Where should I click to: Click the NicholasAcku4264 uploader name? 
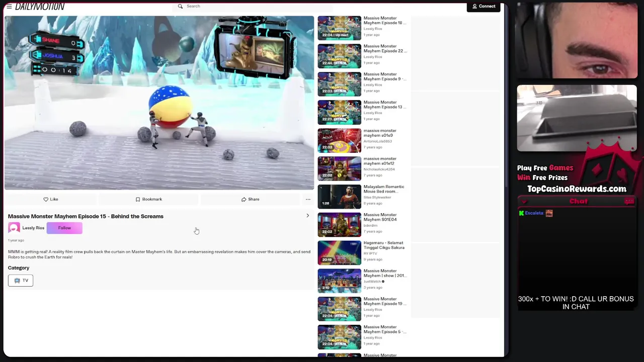[x=379, y=169]
